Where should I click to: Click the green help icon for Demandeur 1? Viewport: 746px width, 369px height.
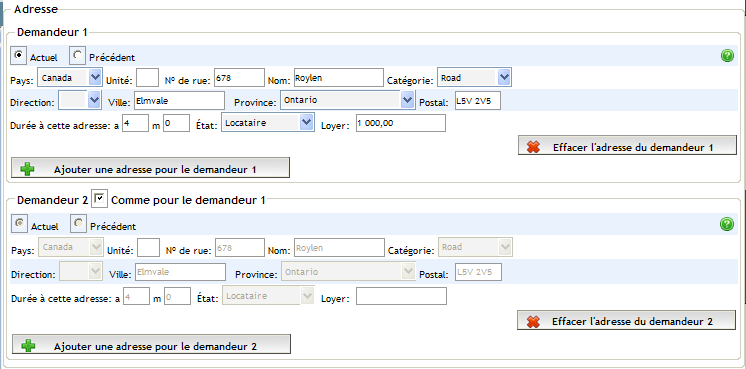(x=727, y=56)
